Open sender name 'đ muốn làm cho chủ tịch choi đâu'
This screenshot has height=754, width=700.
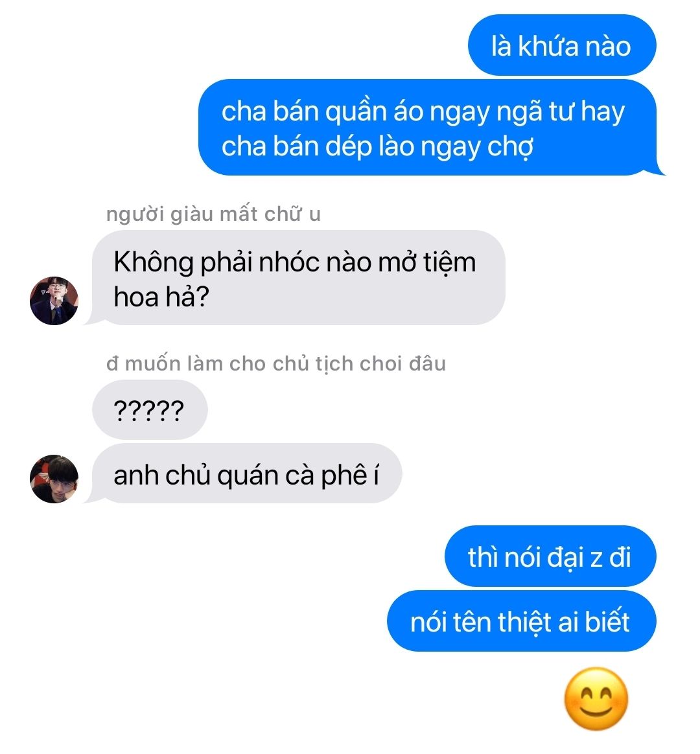[x=275, y=363]
